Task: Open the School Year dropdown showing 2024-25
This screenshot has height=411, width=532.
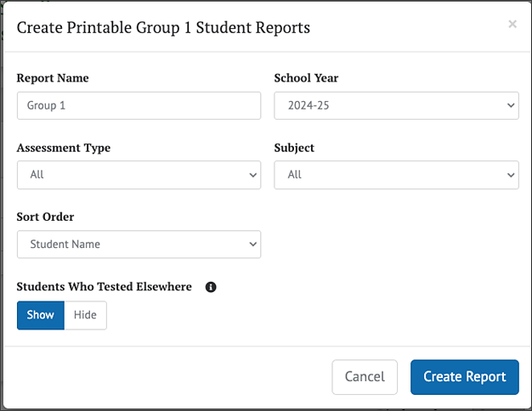Action: pos(396,105)
